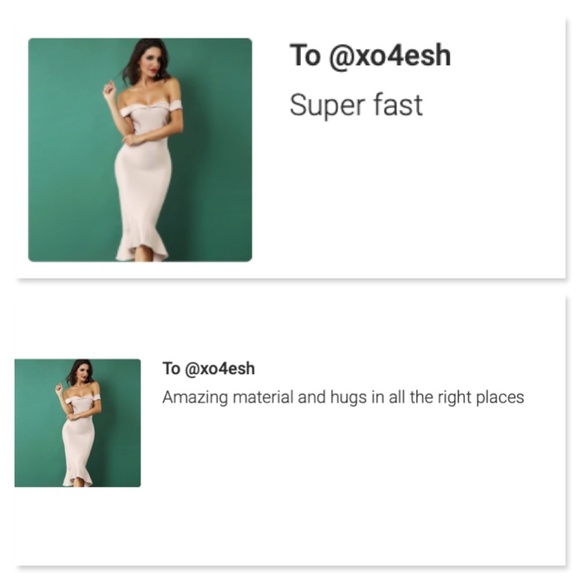Click the ruffled dress hem in the large image
Image resolution: width=580 pixels, height=580 pixels.
(144, 246)
